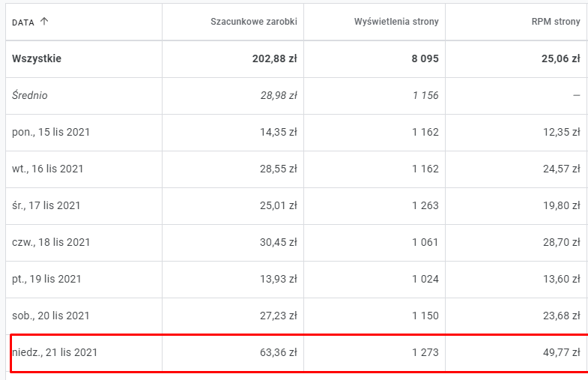588x380 pixels.
Task: Sort by Wyświetlenia strony column header
Action: [396, 22]
